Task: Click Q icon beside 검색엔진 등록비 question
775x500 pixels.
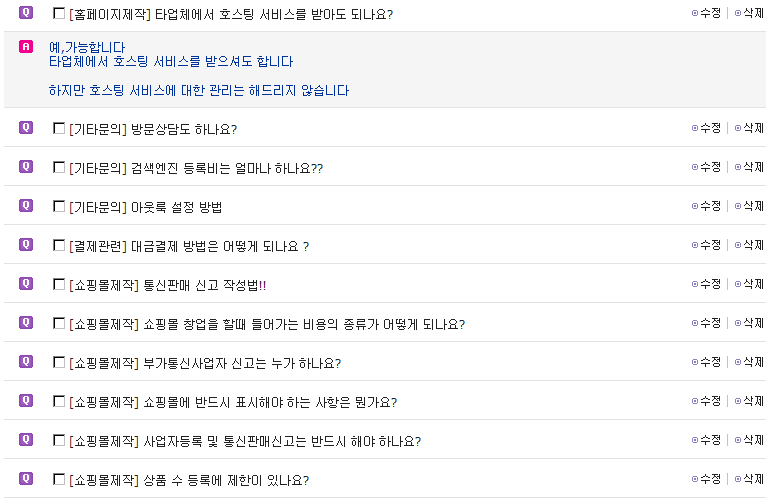Action: (x=26, y=167)
